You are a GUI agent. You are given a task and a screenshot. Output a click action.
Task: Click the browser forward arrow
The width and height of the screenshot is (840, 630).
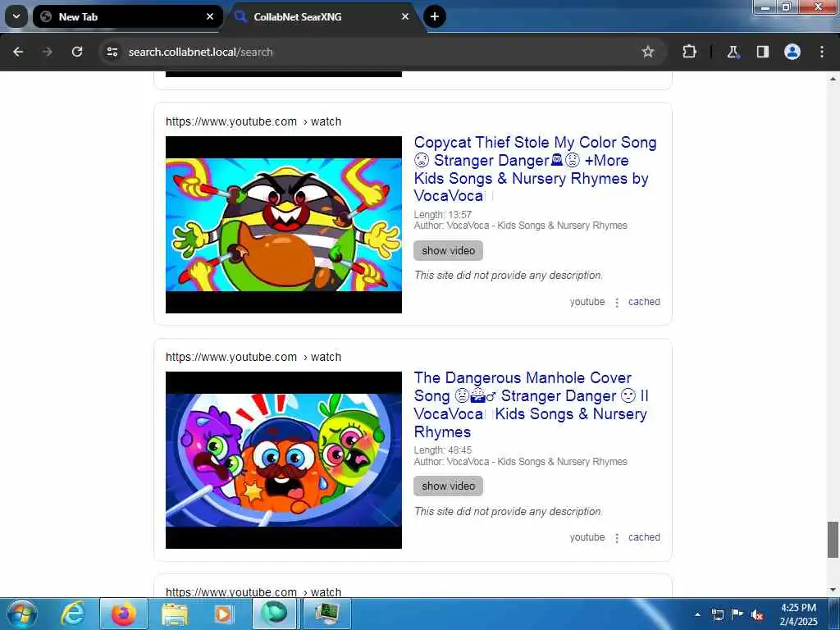[48, 52]
